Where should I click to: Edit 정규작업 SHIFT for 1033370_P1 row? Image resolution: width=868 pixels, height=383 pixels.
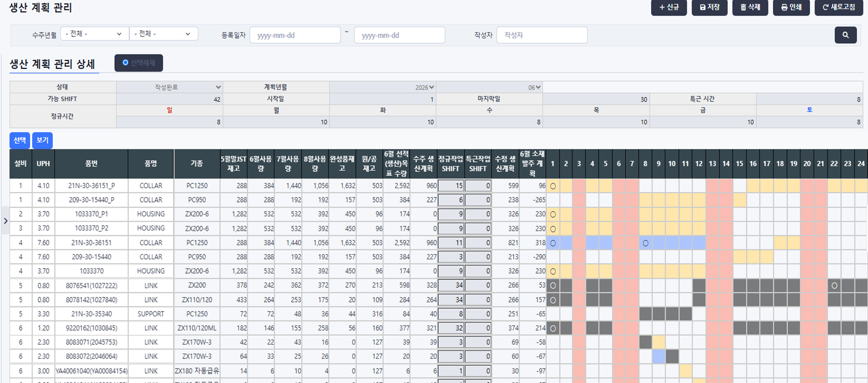450,214
